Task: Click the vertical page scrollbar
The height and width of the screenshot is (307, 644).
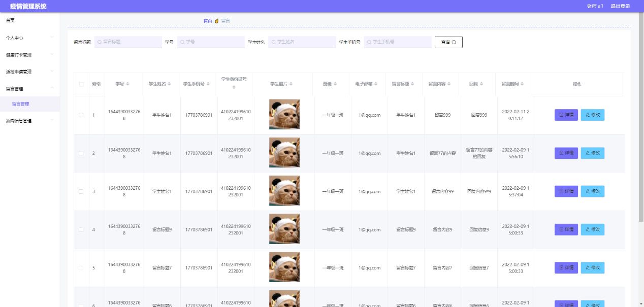Action: 641,117
